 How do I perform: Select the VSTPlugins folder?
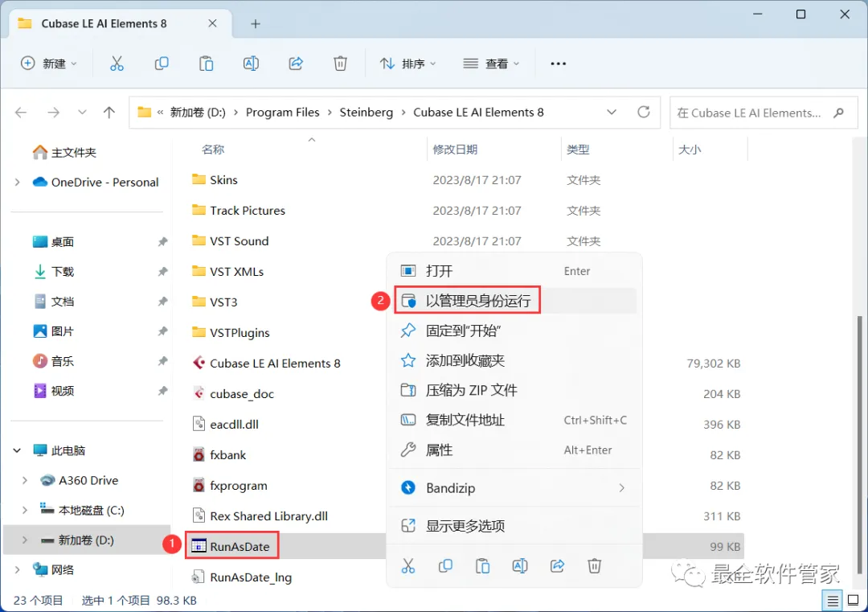[231, 333]
